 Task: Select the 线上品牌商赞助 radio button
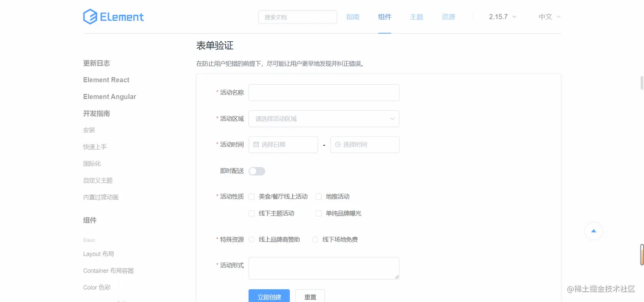tap(252, 239)
